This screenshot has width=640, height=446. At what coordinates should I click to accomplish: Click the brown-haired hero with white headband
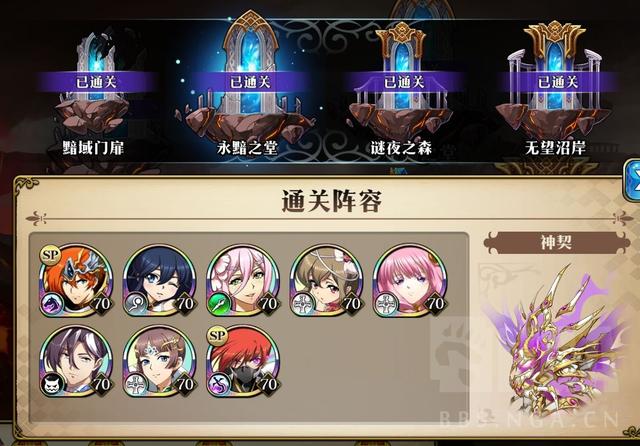click(327, 280)
